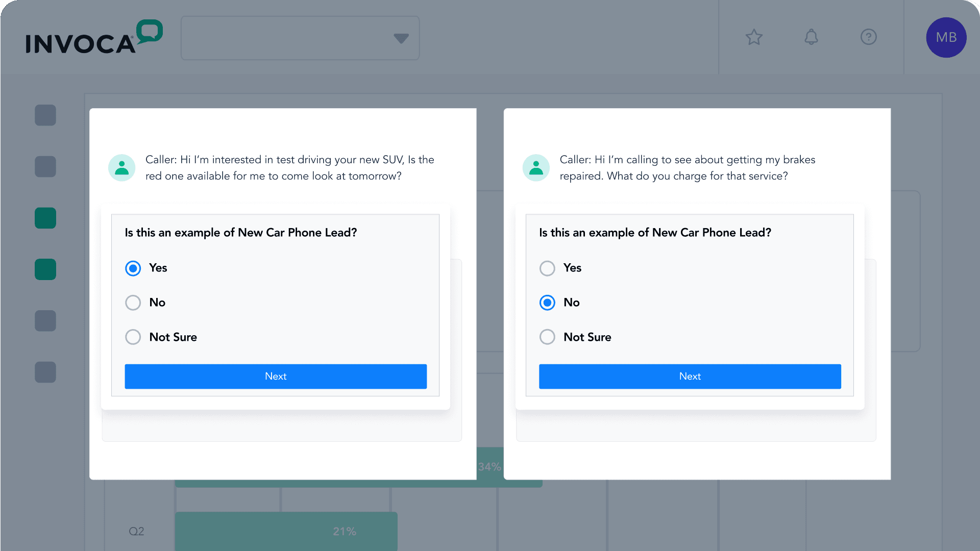Click the caller avatar on the brakes question card
The width and height of the screenshot is (980, 551).
(x=536, y=167)
